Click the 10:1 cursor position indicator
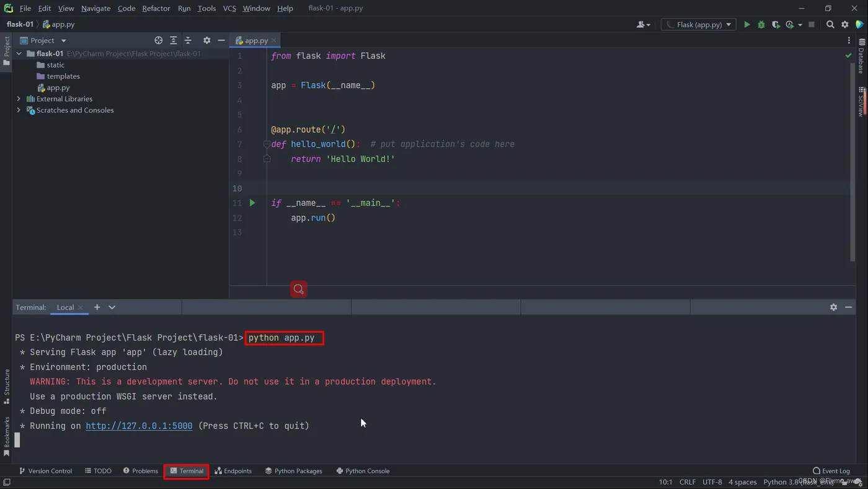This screenshot has height=489, width=868. [665, 482]
